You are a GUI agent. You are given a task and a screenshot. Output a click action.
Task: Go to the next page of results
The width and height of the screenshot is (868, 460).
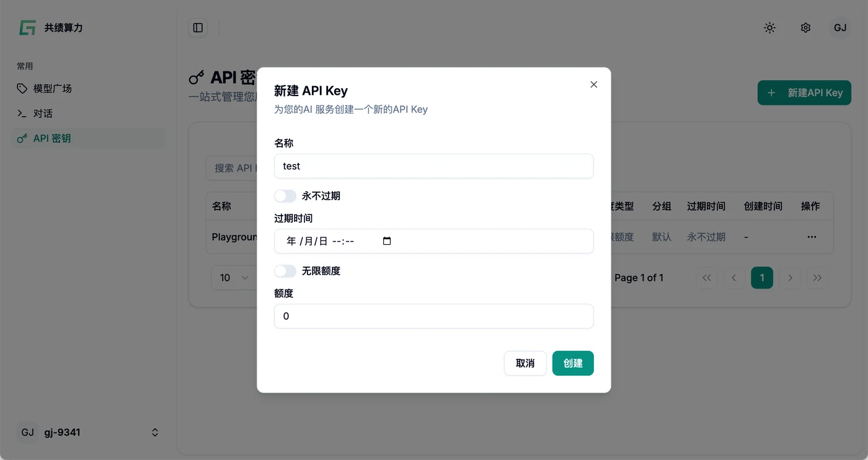(x=790, y=278)
